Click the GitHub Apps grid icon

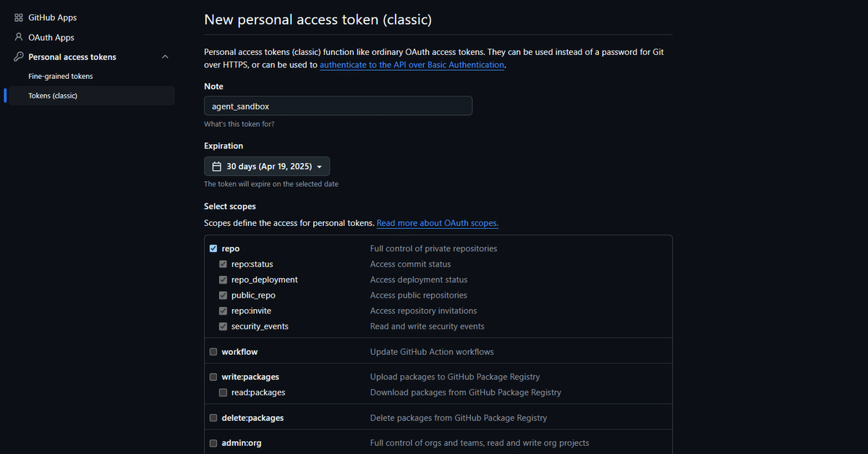point(19,17)
